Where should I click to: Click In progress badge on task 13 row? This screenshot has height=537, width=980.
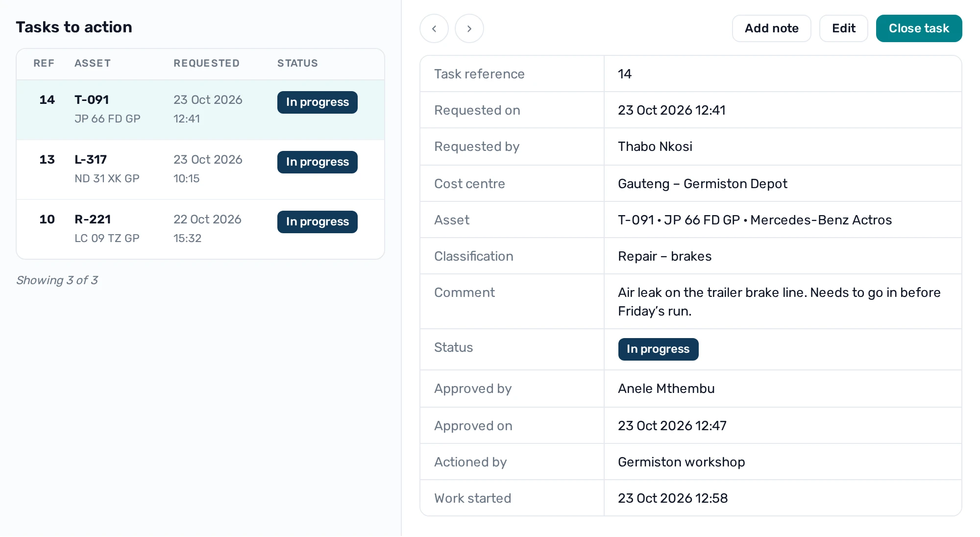318,162
